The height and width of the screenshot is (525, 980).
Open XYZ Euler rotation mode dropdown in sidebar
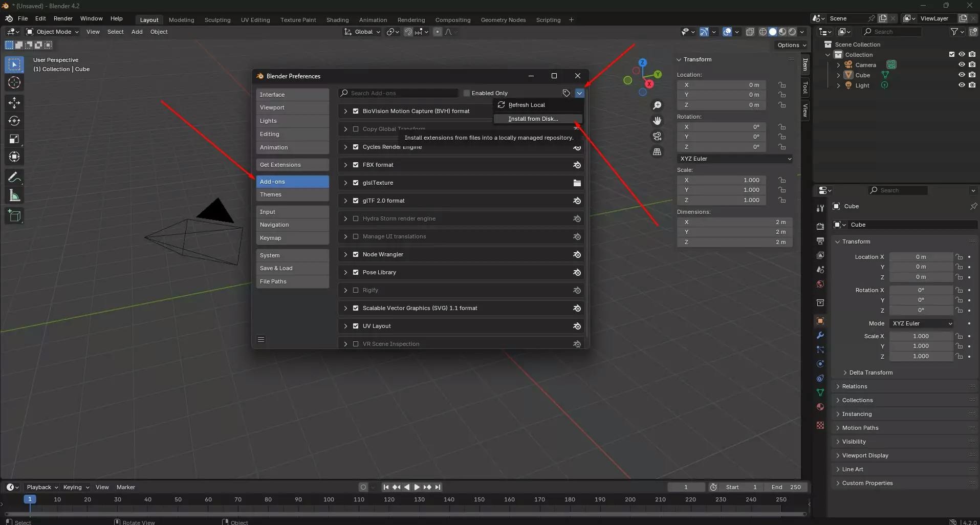click(x=735, y=159)
